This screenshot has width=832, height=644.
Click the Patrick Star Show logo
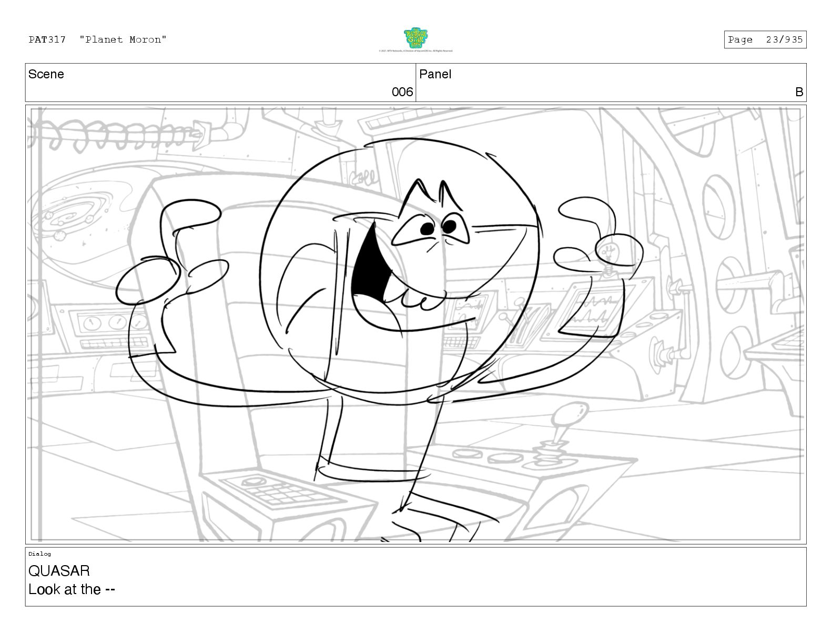[x=415, y=38]
